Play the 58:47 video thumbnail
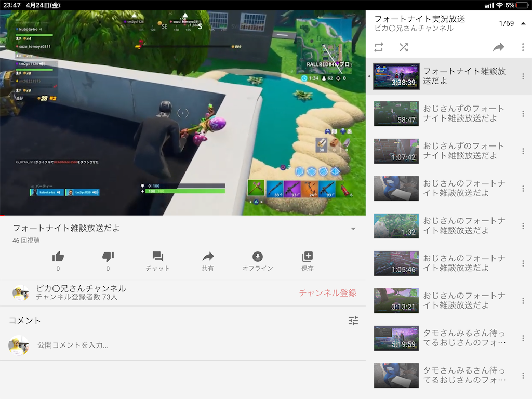Image resolution: width=532 pixels, height=399 pixels. coord(396,114)
